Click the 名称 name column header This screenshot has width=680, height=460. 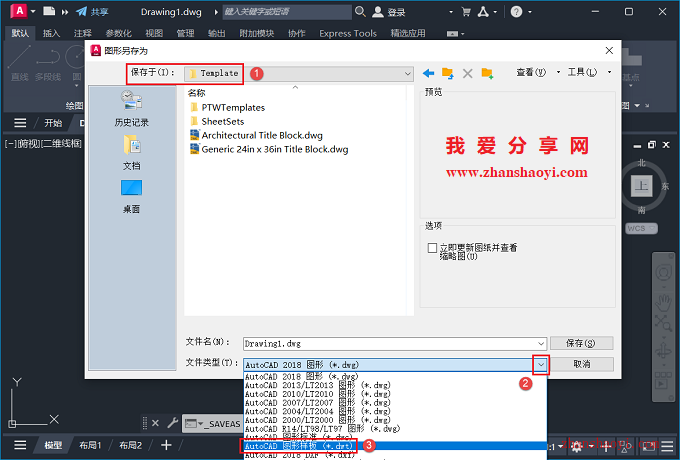[196, 93]
